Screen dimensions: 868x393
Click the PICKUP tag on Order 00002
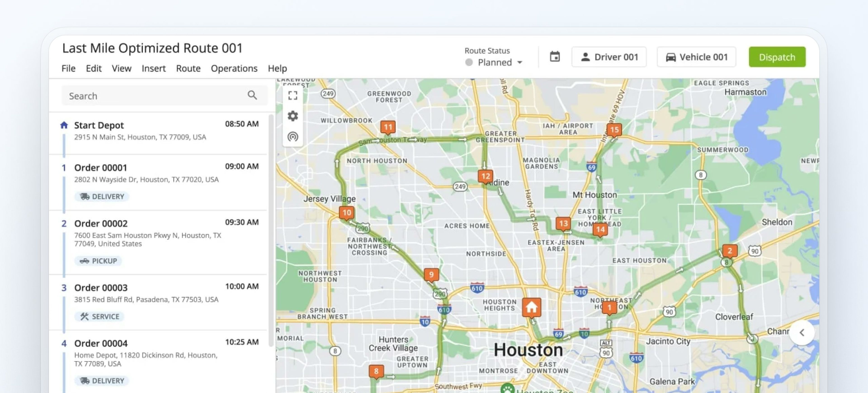tap(98, 261)
